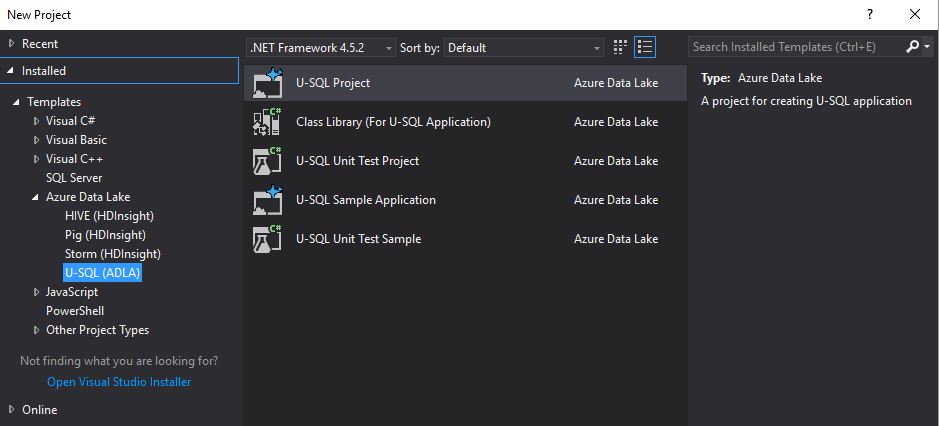Select the Visual C++ label
The width and height of the screenshot is (939, 426).
point(74,159)
